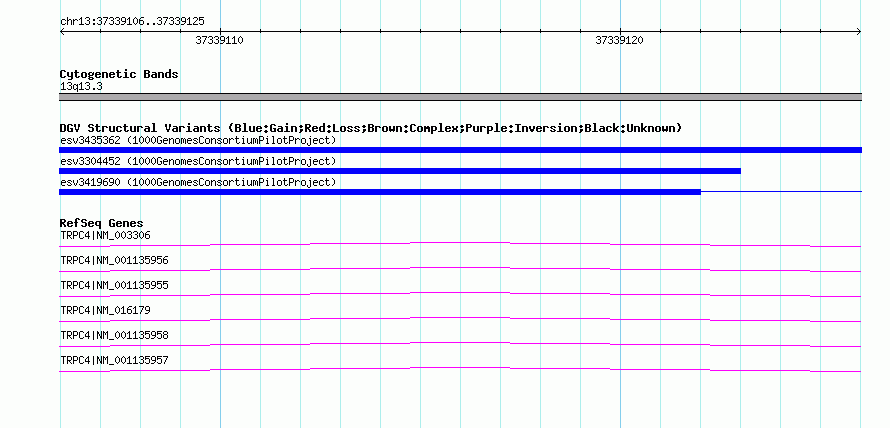Click the gray 13q13.3 cytogenetic band bar
890x428 pixels.
(460, 97)
